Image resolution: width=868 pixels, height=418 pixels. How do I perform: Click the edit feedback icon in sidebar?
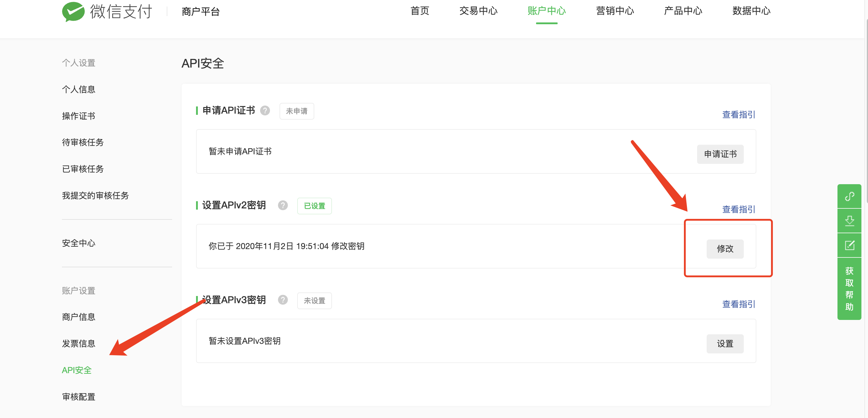(849, 245)
